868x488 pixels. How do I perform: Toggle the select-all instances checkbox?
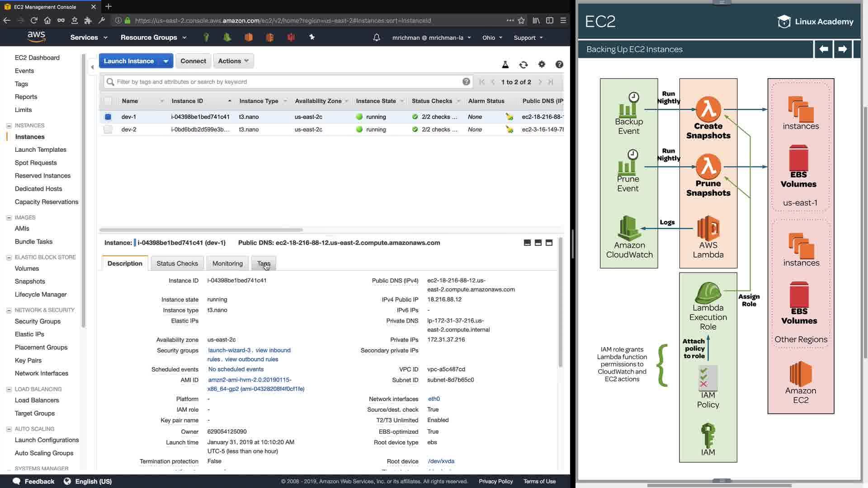click(x=108, y=101)
